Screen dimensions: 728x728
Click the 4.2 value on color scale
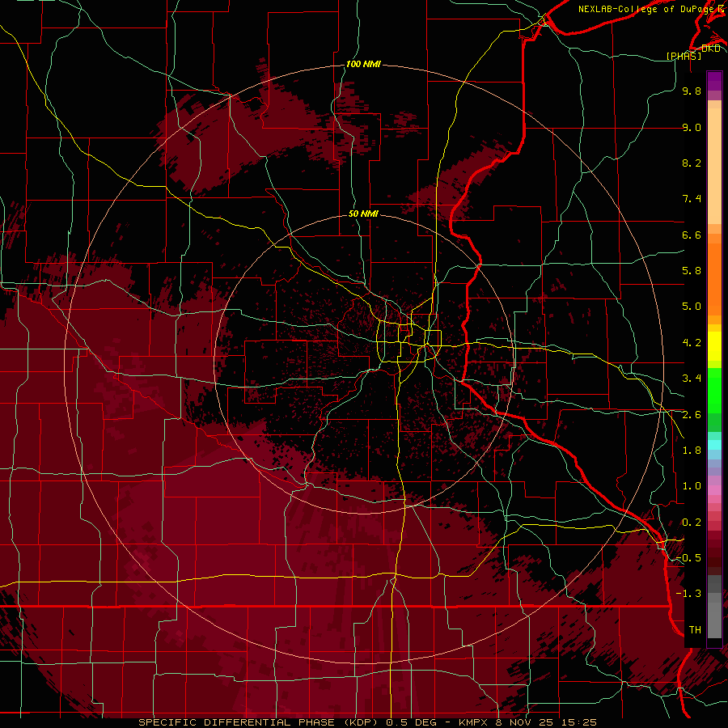(x=692, y=343)
